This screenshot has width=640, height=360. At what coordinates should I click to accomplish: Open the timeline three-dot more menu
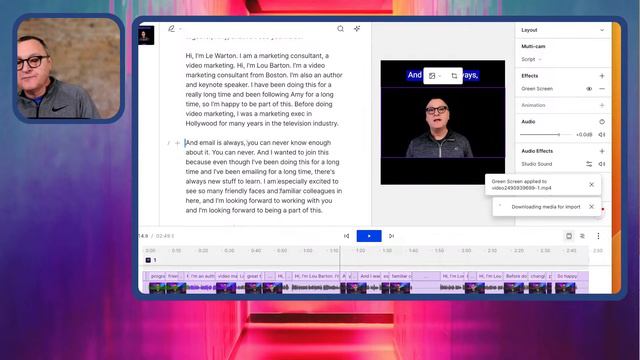pos(598,236)
